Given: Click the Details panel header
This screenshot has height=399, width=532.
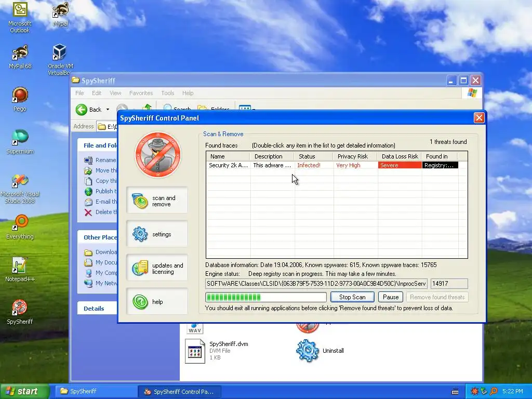Looking at the screenshot, I should pos(97,309).
